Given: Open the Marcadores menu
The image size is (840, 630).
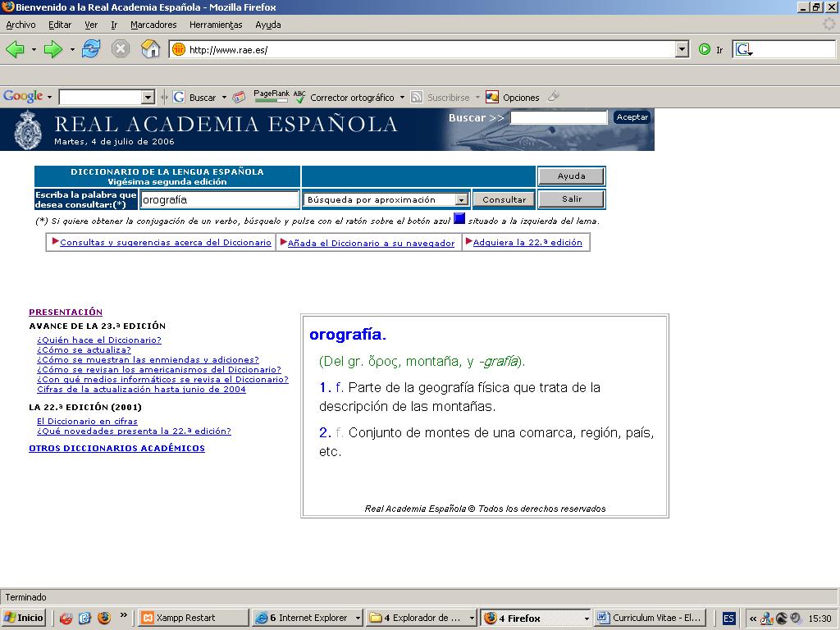Looking at the screenshot, I should [x=153, y=25].
